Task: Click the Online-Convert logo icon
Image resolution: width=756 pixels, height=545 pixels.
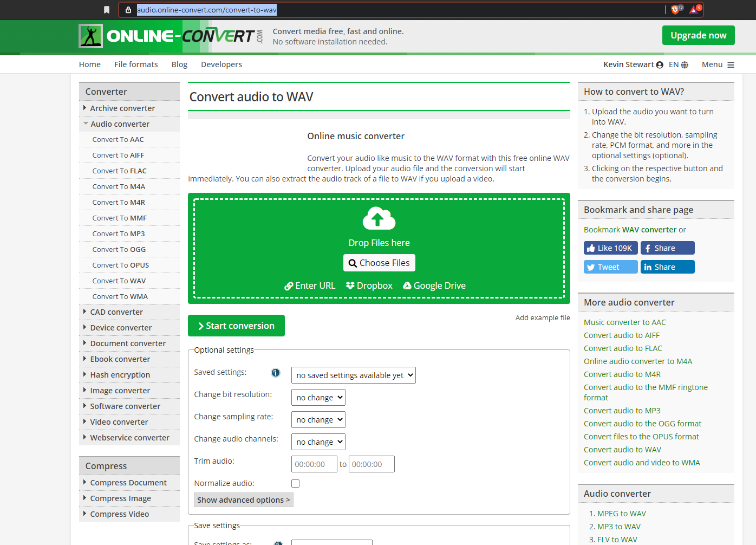Action: tap(90, 36)
